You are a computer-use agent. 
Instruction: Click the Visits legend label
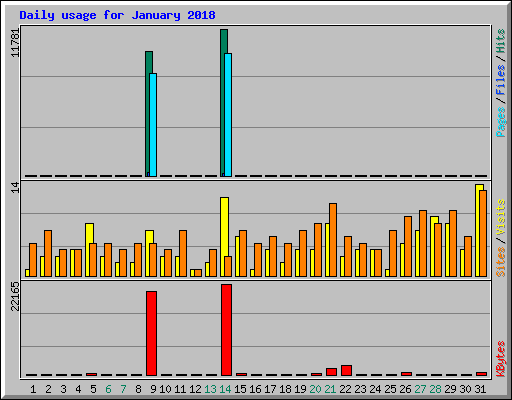pyautogui.click(x=501, y=217)
